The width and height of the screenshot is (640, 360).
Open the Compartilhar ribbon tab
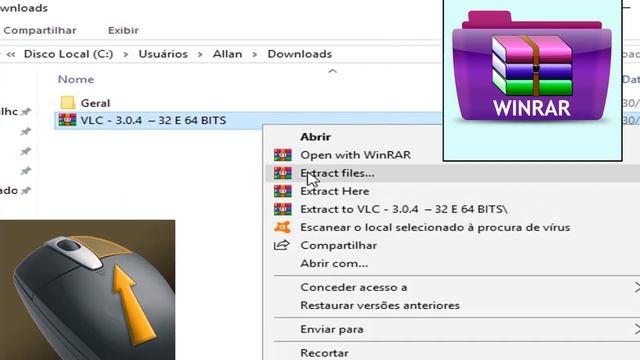click(40, 30)
